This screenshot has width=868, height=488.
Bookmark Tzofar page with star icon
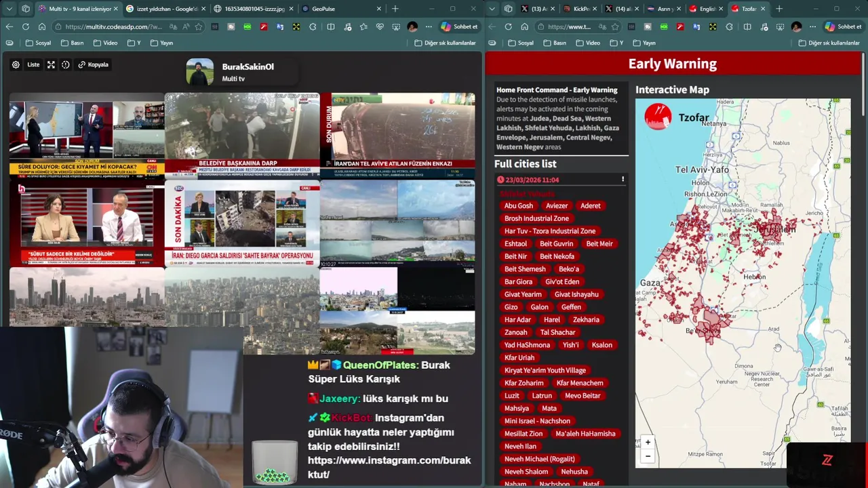click(x=615, y=26)
